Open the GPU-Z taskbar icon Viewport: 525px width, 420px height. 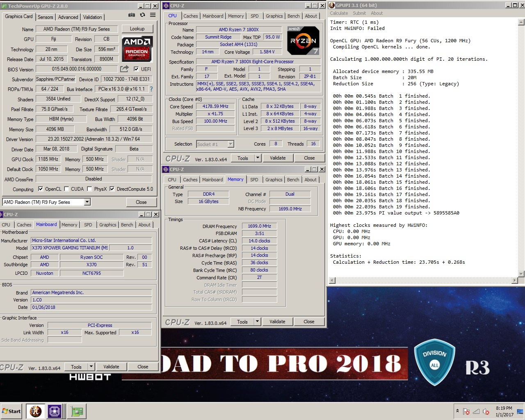(x=77, y=411)
